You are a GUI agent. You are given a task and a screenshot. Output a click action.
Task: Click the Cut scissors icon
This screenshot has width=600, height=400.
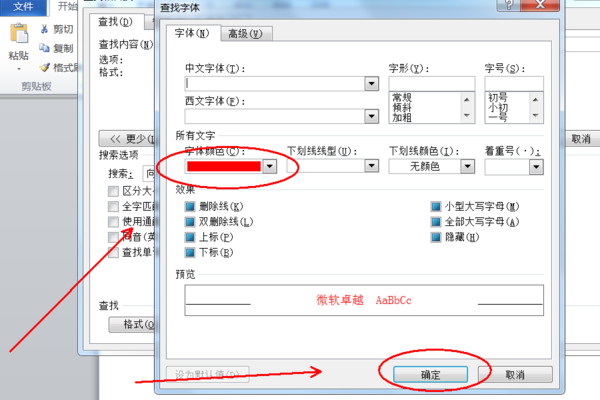pyautogui.click(x=44, y=29)
